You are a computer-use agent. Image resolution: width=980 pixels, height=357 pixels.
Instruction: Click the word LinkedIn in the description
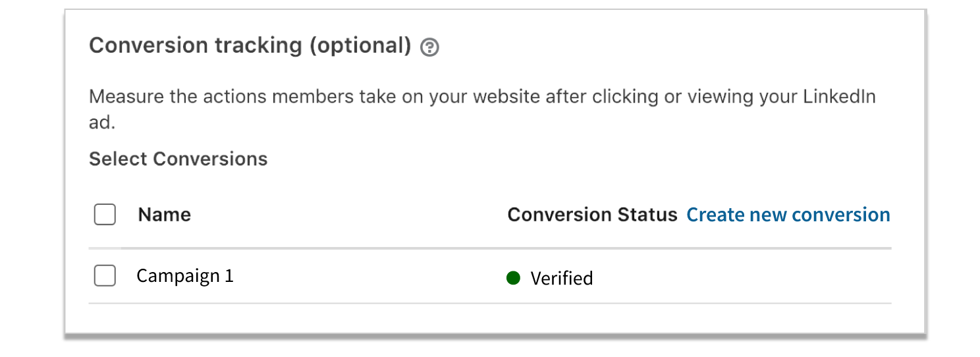840,97
